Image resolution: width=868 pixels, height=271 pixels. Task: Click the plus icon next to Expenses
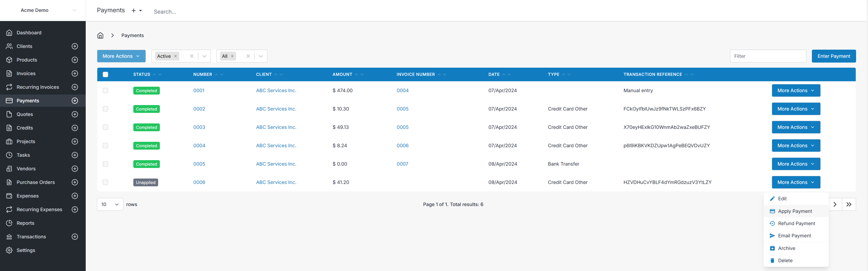tap(75, 196)
